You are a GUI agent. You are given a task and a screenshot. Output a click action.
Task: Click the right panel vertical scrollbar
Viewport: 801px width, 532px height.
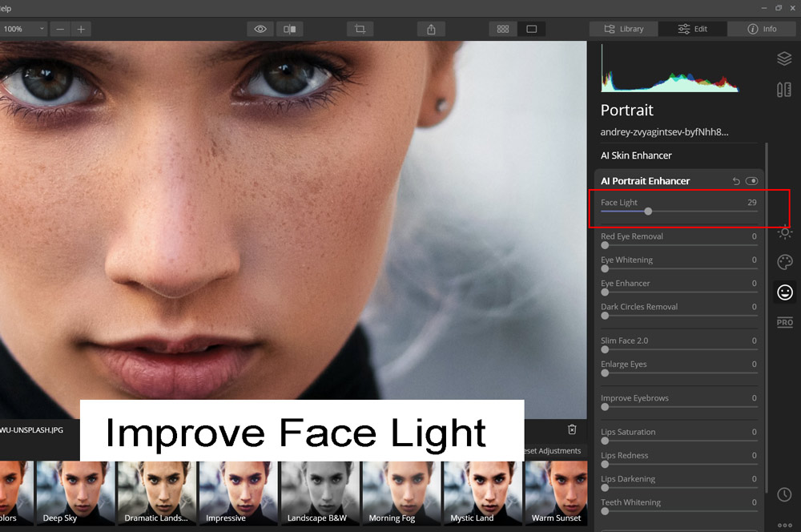(767, 318)
